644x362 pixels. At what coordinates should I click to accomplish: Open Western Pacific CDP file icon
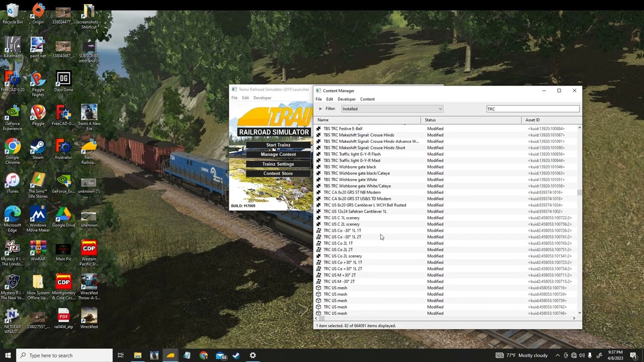click(x=89, y=253)
